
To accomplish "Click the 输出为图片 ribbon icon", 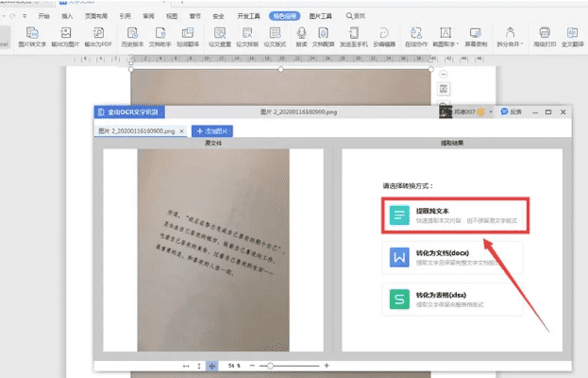I will point(66,37).
